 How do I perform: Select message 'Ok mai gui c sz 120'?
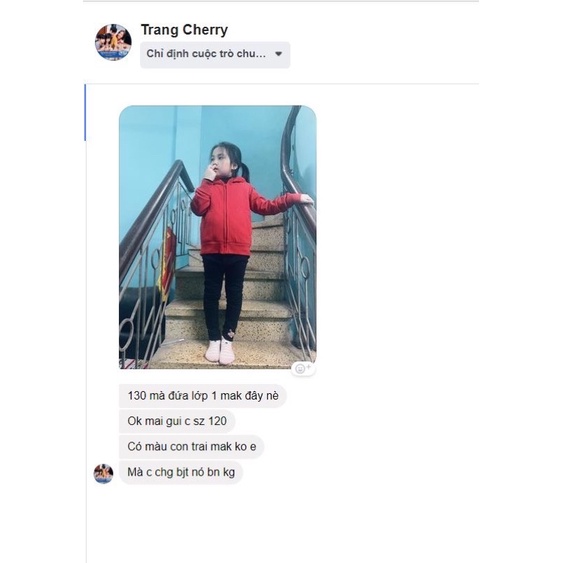177,421
